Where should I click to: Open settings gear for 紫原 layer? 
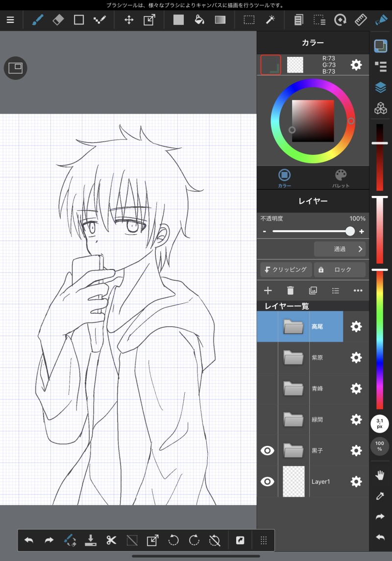[356, 357]
